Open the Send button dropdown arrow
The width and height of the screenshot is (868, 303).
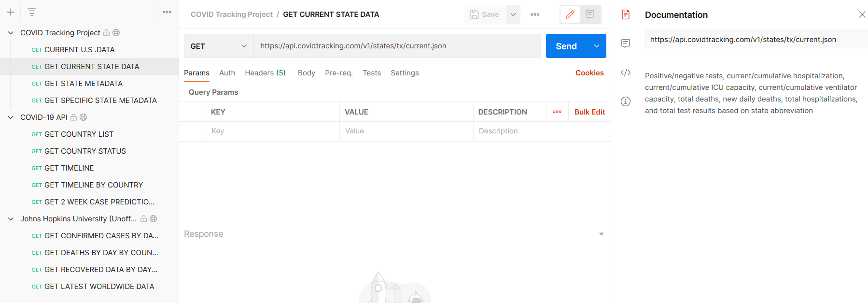[597, 46]
